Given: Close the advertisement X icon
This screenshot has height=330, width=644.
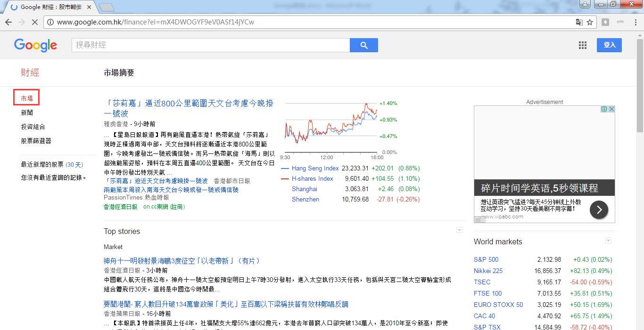Looking at the screenshot, I should pos(611,109).
